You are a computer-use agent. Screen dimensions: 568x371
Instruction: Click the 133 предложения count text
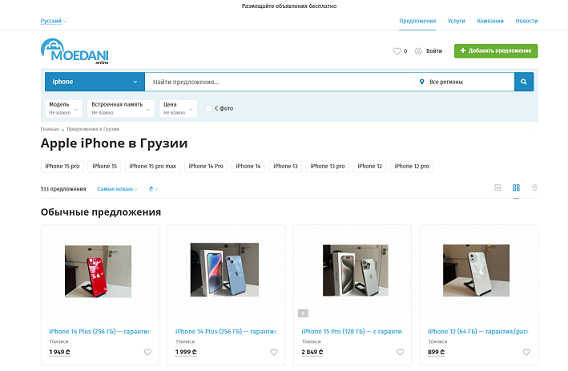[x=63, y=189]
